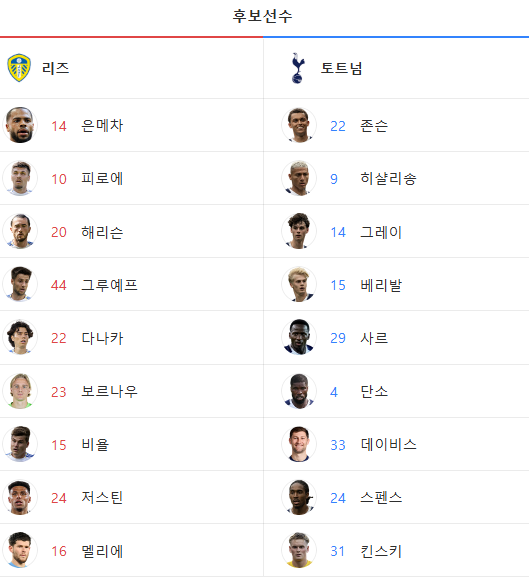The height and width of the screenshot is (578, 531).
Task: Click 스펜스's portrait thumbnail
Action: (x=299, y=497)
